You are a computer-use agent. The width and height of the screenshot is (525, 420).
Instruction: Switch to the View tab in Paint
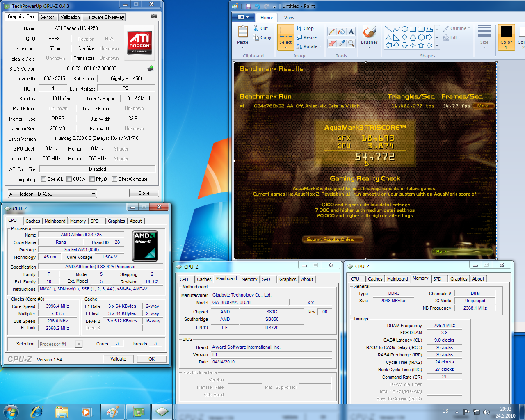289,18
